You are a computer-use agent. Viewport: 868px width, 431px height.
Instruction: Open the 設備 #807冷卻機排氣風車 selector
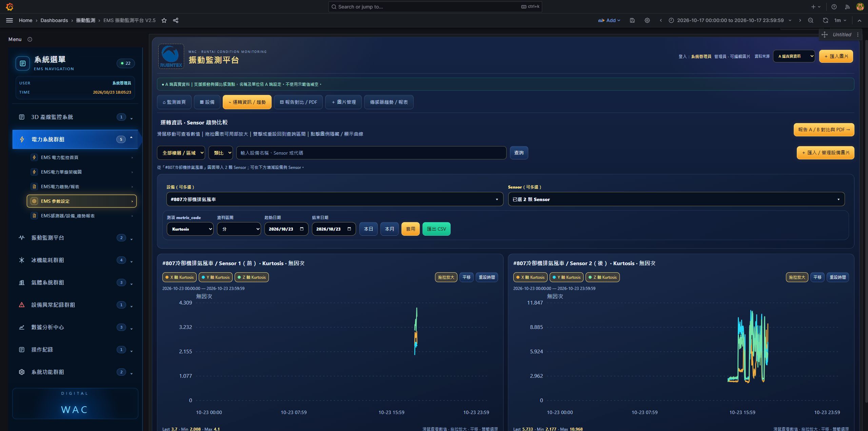point(335,199)
